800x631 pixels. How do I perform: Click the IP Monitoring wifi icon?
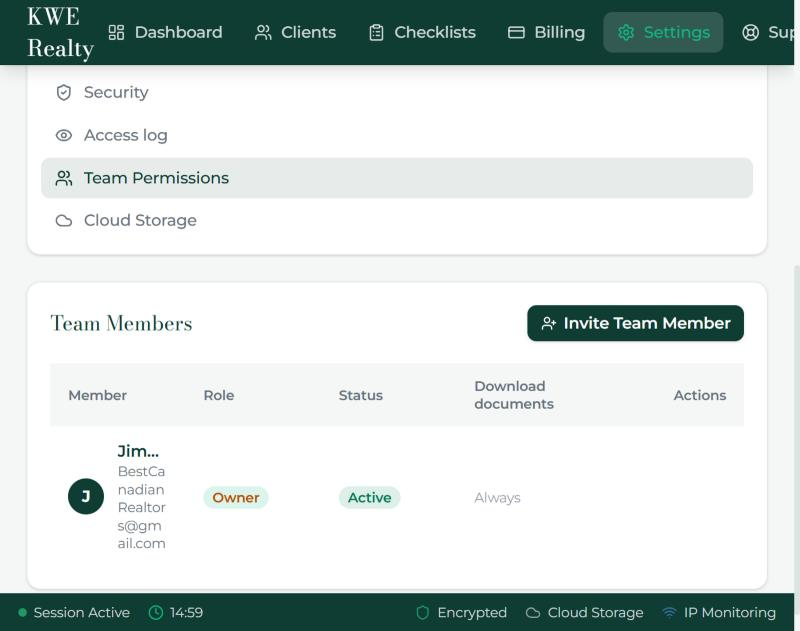point(669,612)
